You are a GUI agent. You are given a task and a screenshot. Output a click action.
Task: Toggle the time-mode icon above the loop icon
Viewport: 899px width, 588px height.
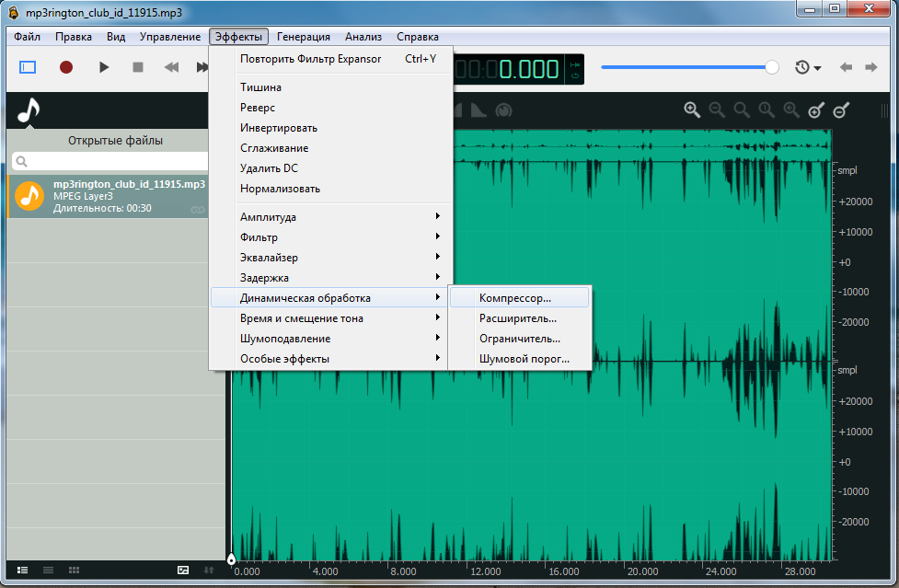click(574, 64)
